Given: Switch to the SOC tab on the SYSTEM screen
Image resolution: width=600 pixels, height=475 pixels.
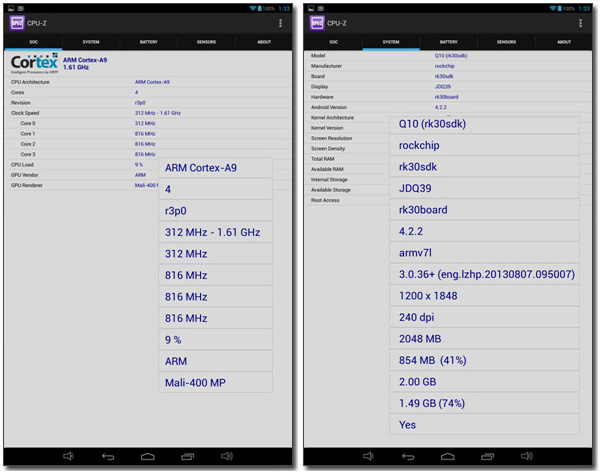Looking at the screenshot, I should pos(333,42).
